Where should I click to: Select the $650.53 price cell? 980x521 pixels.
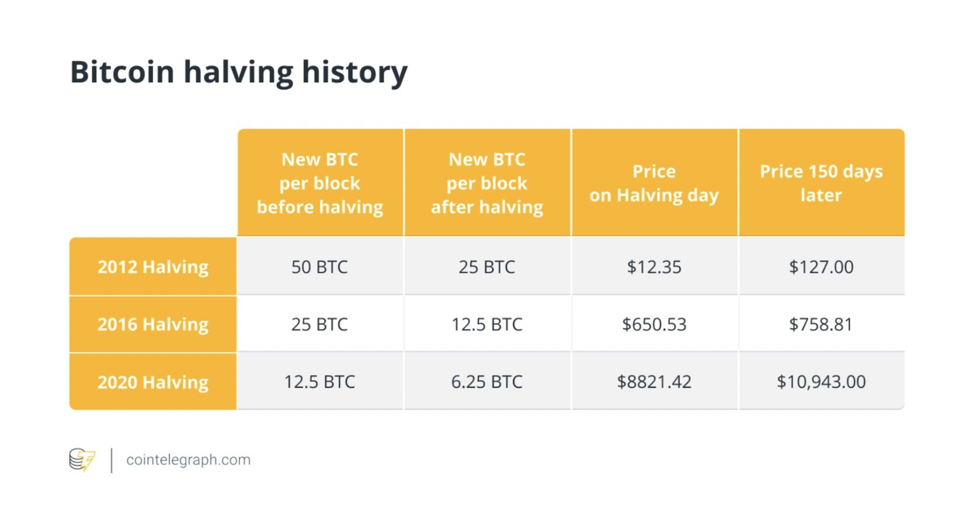tap(654, 324)
